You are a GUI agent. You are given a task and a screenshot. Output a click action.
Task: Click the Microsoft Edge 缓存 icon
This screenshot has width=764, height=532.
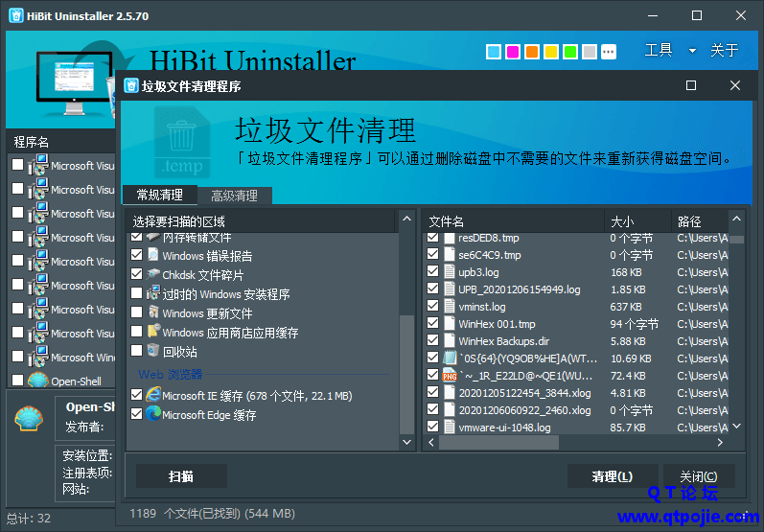coord(153,414)
